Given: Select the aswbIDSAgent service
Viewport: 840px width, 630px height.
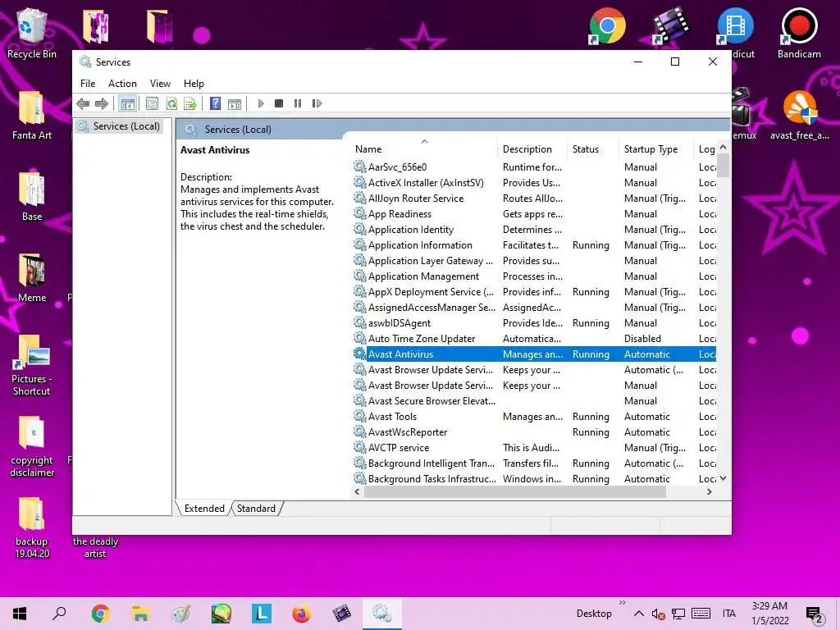Looking at the screenshot, I should [x=534, y=323].
